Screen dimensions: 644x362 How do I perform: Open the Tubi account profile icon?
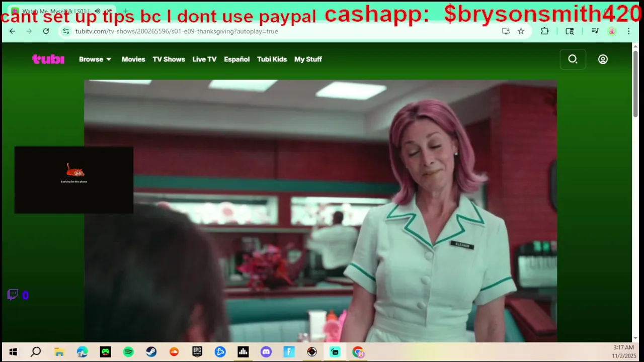tap(603, 59)
